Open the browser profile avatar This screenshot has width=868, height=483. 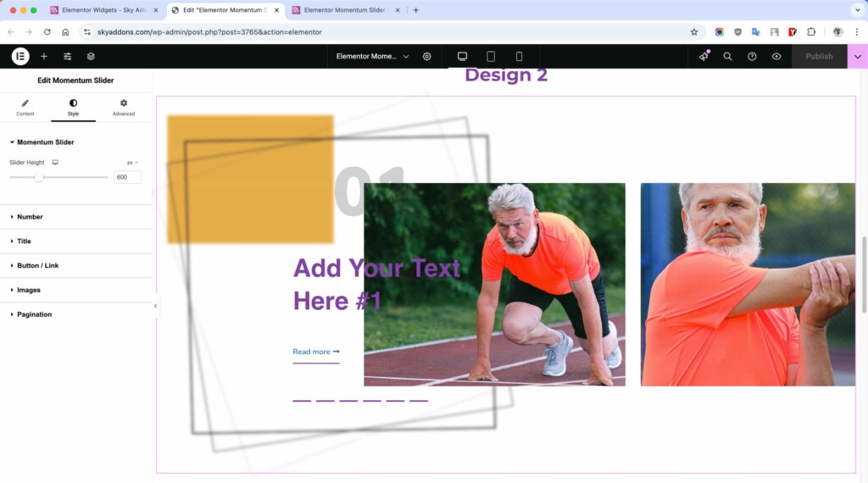click(837, 32)
